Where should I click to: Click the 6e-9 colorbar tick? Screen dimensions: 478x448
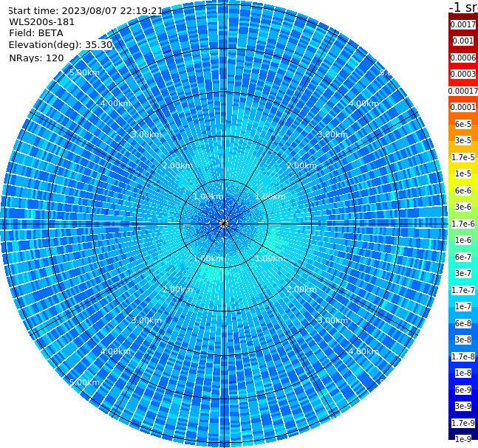pos(463,390)
